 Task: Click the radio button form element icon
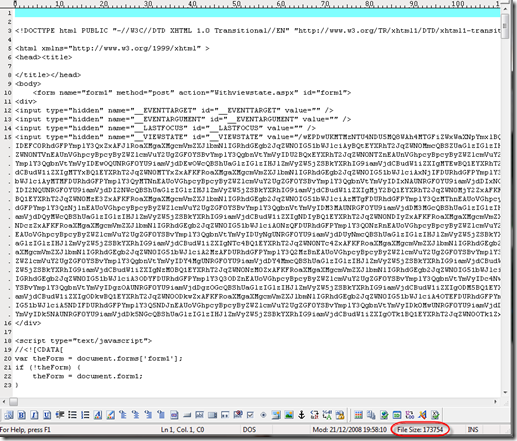263,415
